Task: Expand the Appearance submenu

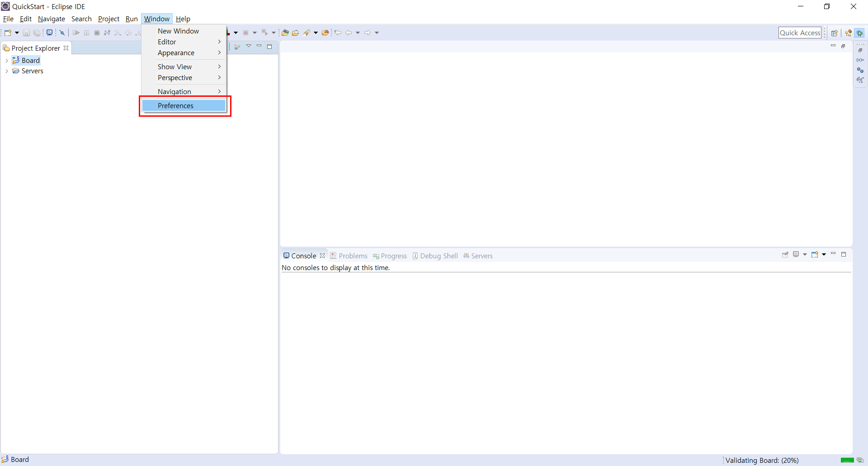Action: pos(184,53)
